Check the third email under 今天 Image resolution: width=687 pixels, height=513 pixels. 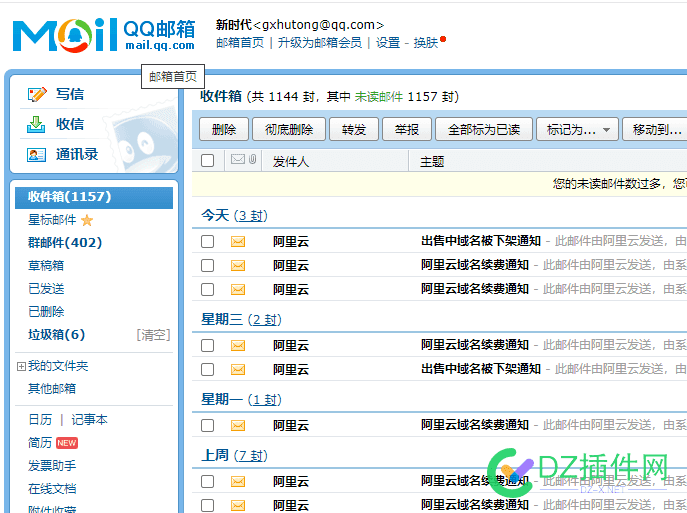click(x=207, y=290)
